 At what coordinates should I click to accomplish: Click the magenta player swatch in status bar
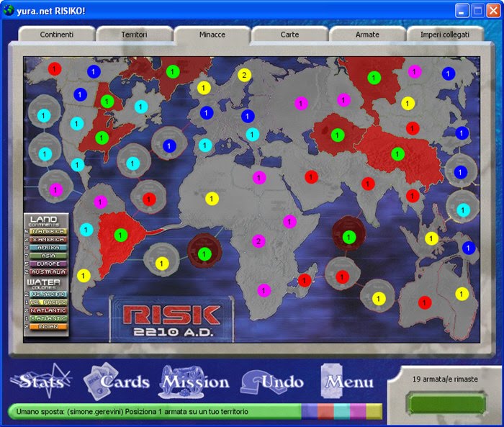click(358, 412)
